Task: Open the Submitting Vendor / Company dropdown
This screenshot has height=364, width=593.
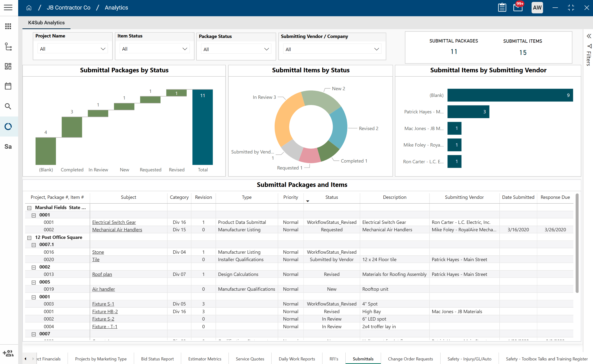Action: coord(332,49)
